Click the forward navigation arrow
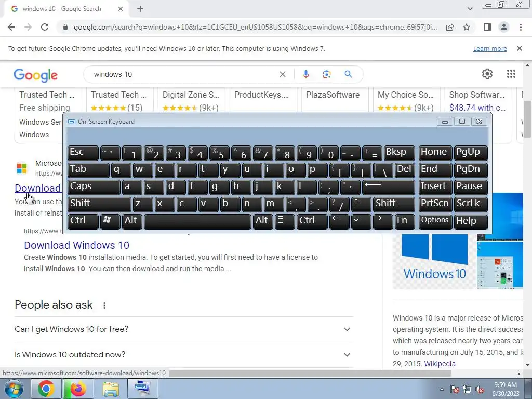Image resolution: width=532 pixels, height=399 pixels. point(28,27)
